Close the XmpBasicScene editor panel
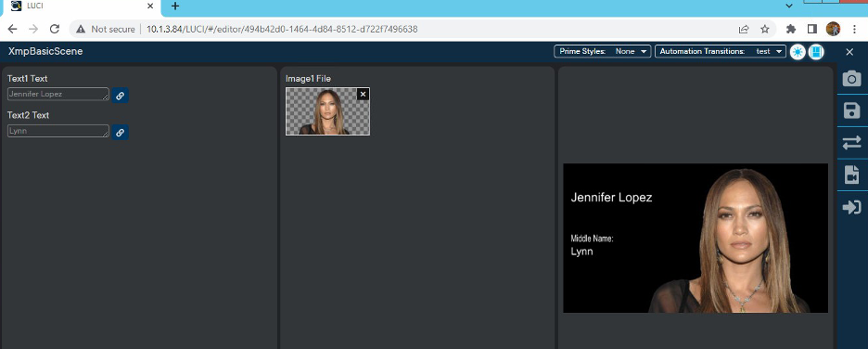This screenshot has height=349, width=868. pyautogui.click(x=849, y=52)
